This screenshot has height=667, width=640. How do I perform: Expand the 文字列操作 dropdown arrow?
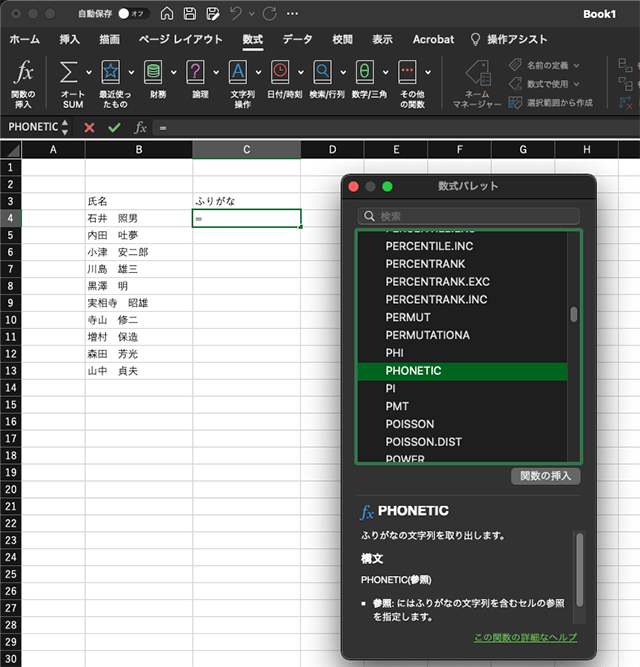pyautogui.click(x=259, y=73)
